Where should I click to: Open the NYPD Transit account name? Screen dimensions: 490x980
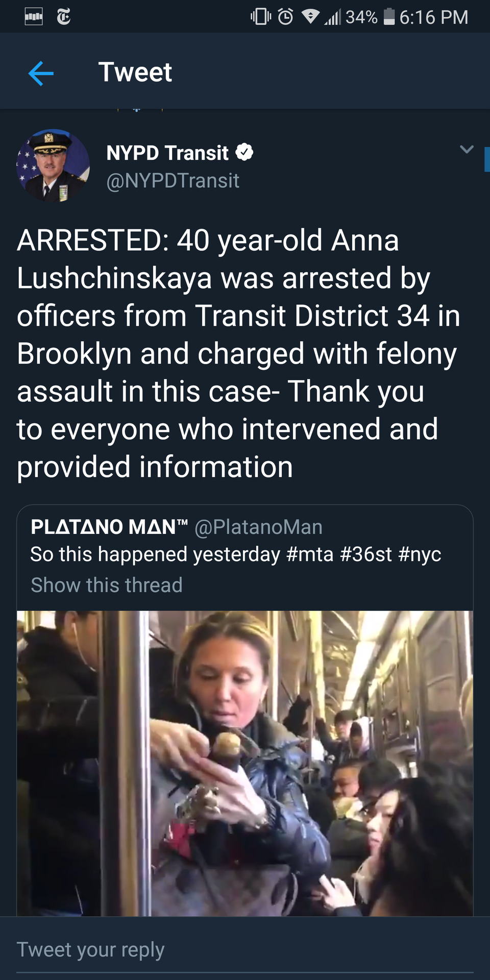167,153
